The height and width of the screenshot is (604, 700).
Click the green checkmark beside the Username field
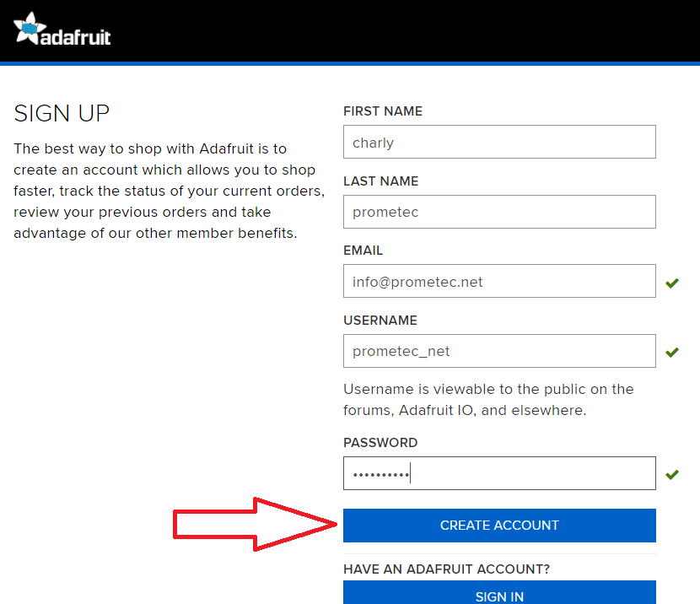pos(672,352)
